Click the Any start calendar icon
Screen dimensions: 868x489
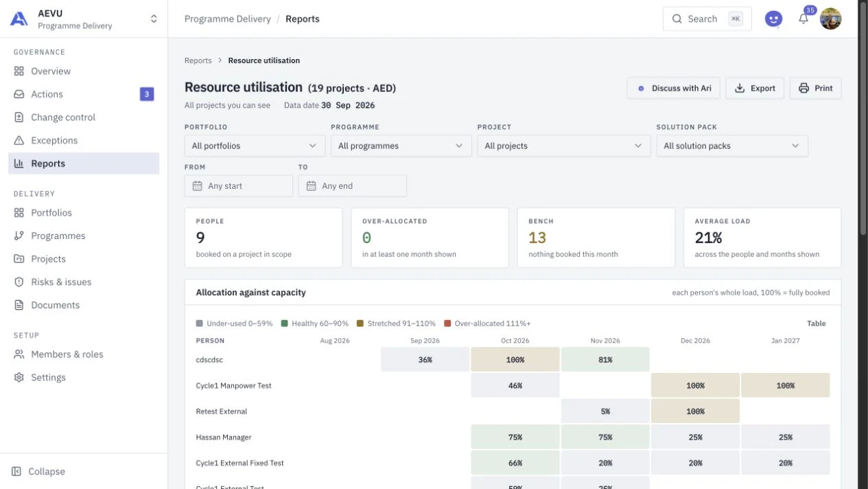coord(198,186)
